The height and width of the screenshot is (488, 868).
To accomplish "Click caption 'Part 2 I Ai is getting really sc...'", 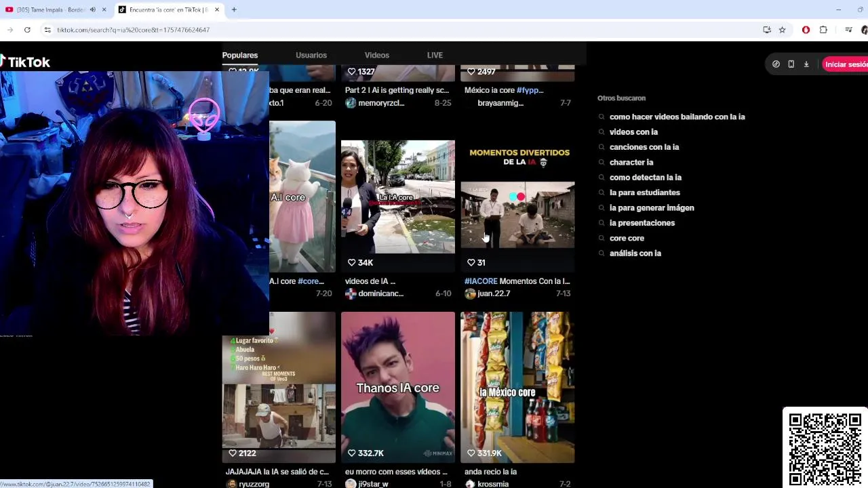I will [x=397, y=90].
